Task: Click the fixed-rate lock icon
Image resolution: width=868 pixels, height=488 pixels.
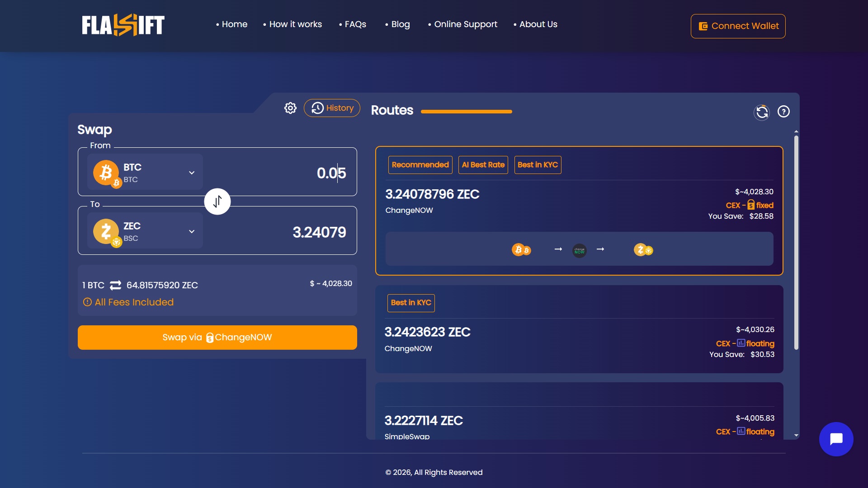Action: [750, 205]
